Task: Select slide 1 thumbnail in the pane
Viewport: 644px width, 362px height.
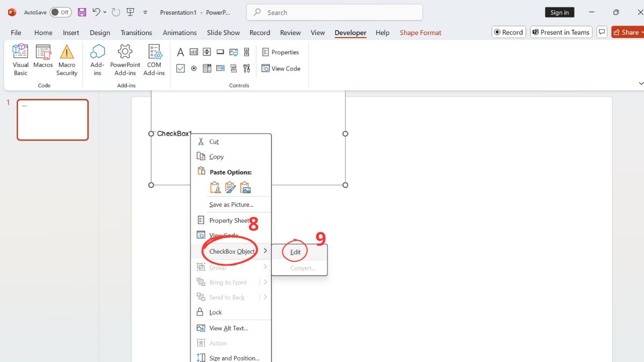Action: [53, 120]
